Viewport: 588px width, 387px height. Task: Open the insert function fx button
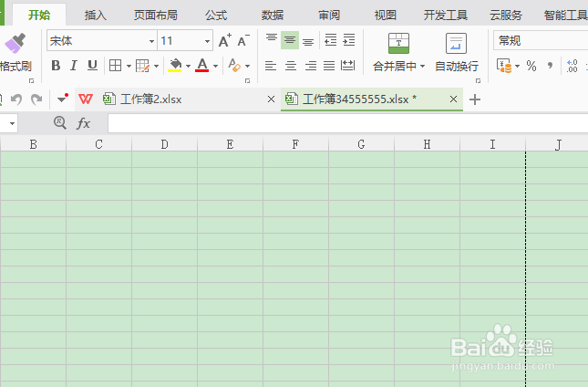click(x=83, y=123)
